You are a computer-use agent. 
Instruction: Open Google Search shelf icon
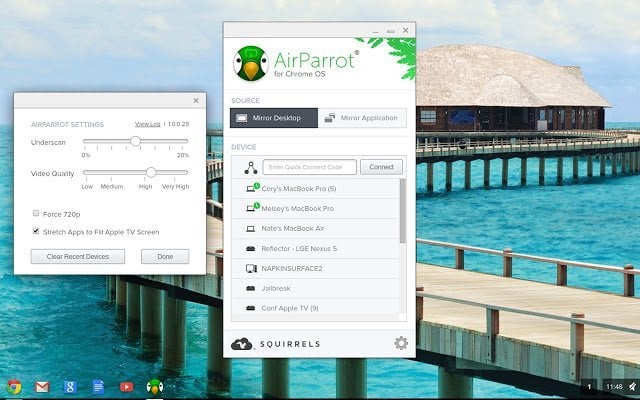pos(70,386)
